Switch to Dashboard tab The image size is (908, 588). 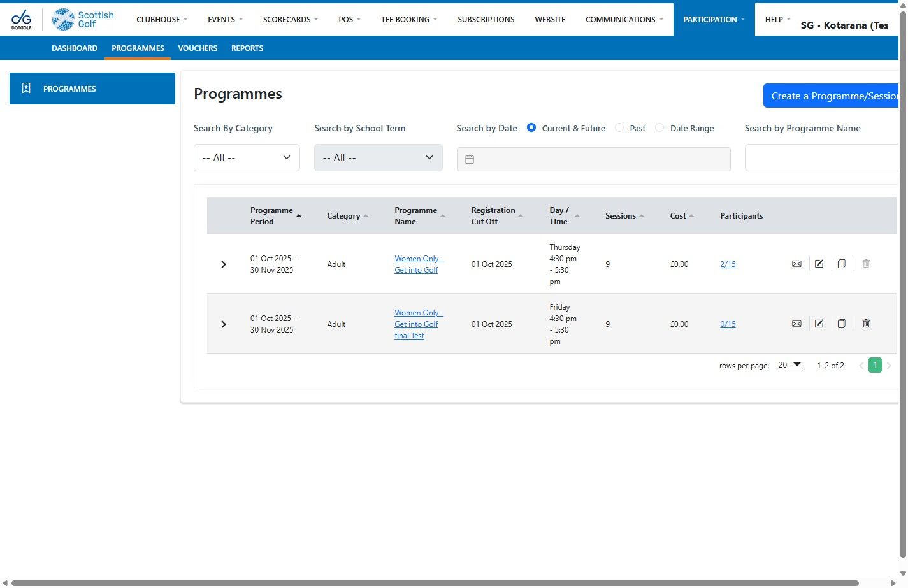point(75,48)
